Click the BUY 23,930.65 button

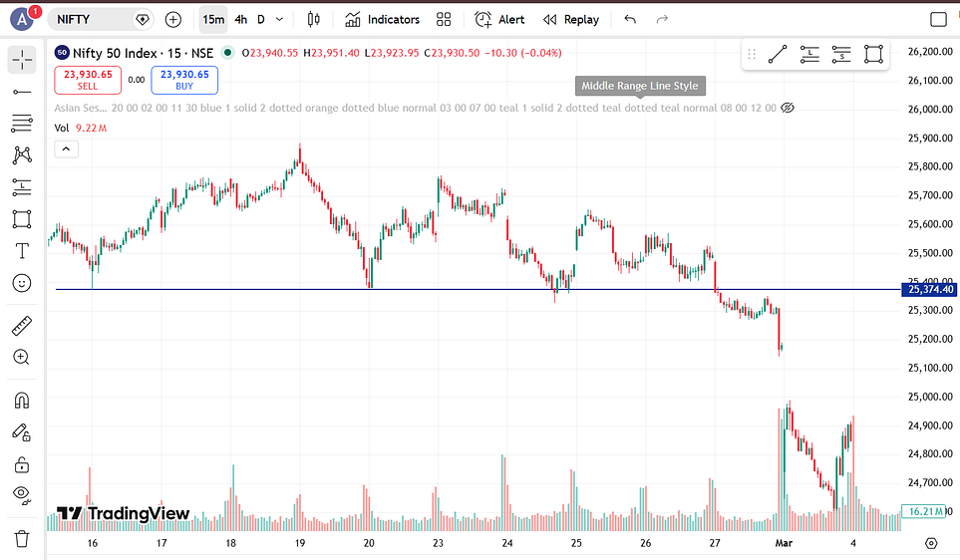point(184,80)
